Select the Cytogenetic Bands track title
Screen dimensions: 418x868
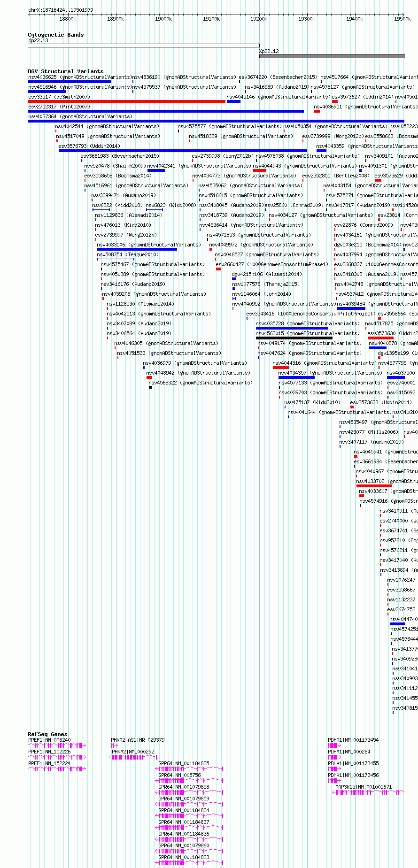coord(56,35)
